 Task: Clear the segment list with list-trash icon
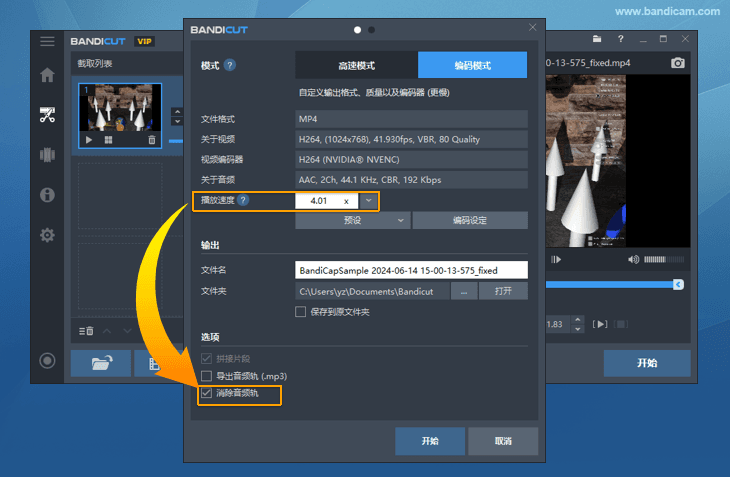tap(86, 331)
